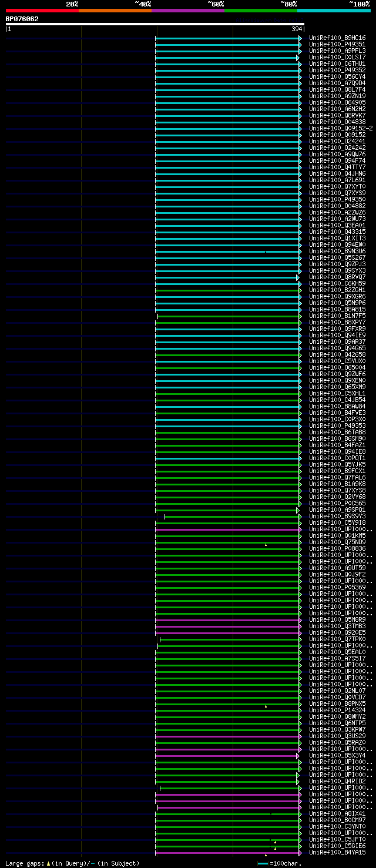Click the orange ~40% identity legend segment
Viewport: 376px width, 868px height.
pyautogui.click(x=115, y=10)
